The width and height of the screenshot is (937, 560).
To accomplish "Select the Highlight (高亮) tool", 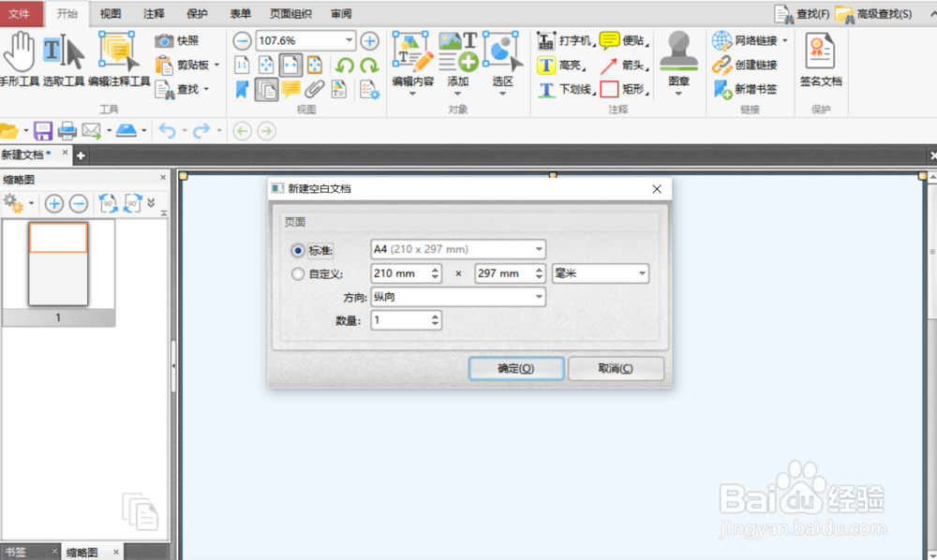I will [561, 65].
